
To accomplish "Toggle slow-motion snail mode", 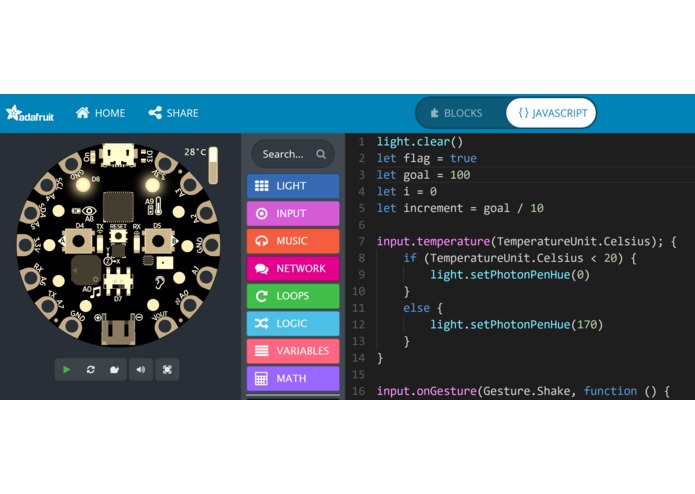I will tap(114, 370).
